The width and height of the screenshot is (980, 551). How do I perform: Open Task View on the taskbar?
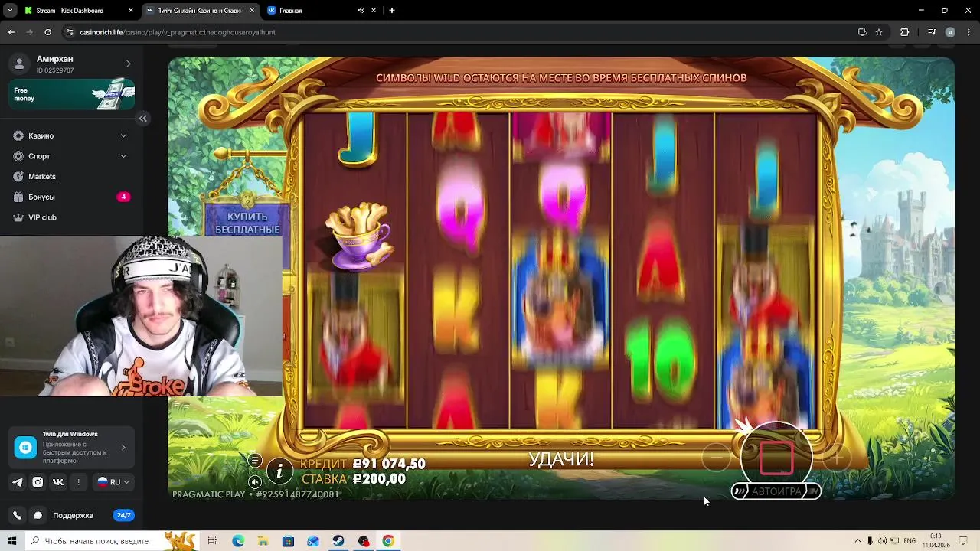point(212,541)
